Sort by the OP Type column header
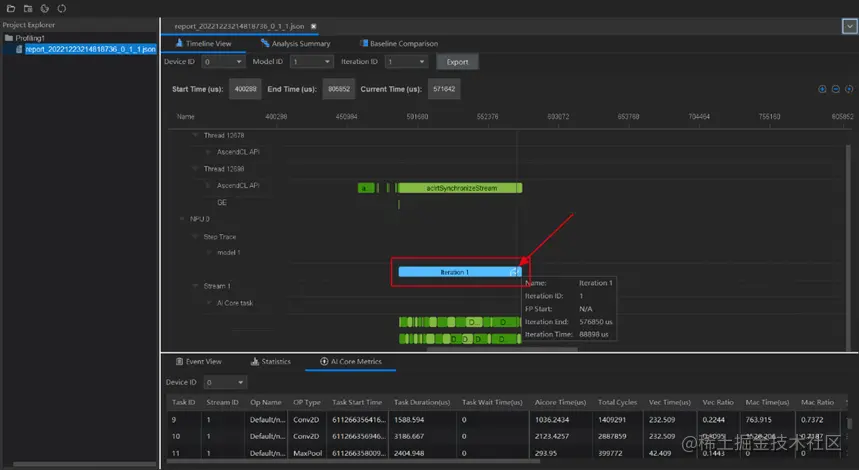Viewport: 859px width, 470px height. tap(307, 402)
